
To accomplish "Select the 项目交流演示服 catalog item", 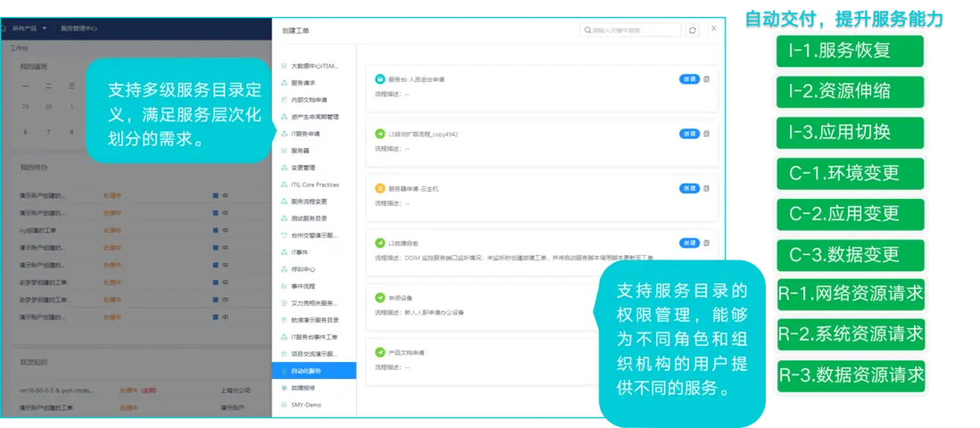I will [314, 354].
